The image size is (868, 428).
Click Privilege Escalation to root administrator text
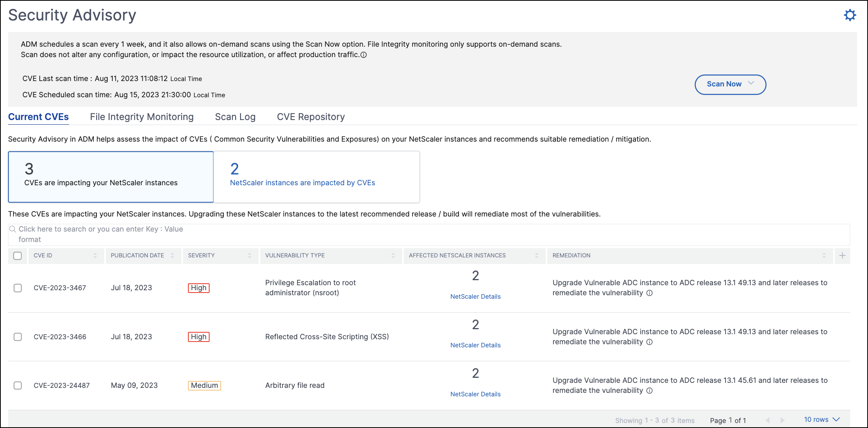[x=310, y=288]
